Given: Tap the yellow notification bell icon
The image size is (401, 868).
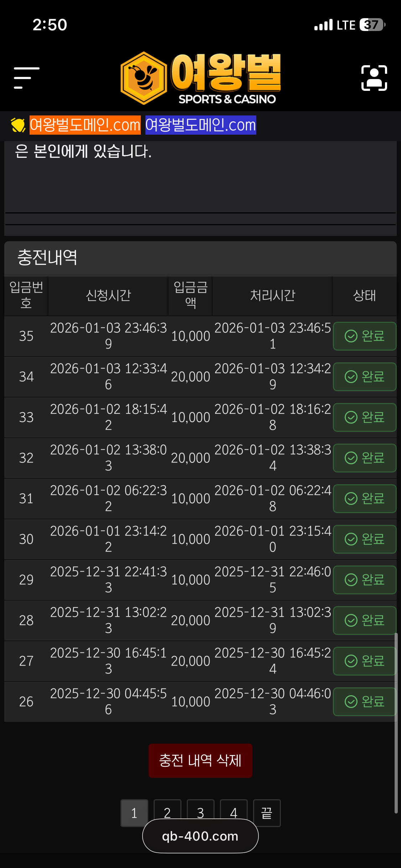Looking at the screenshot, I should (x=18, y=125).
